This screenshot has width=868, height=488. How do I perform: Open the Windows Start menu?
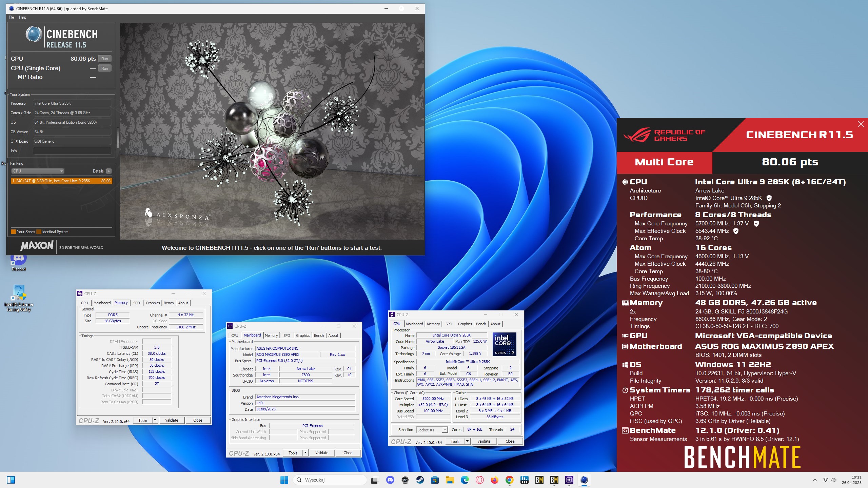(284, 480)
